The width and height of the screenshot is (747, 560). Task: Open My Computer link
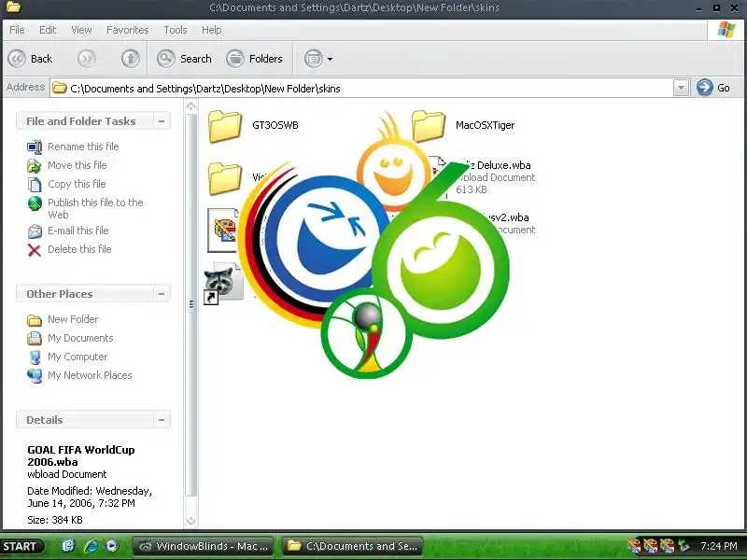click(78, 357)
